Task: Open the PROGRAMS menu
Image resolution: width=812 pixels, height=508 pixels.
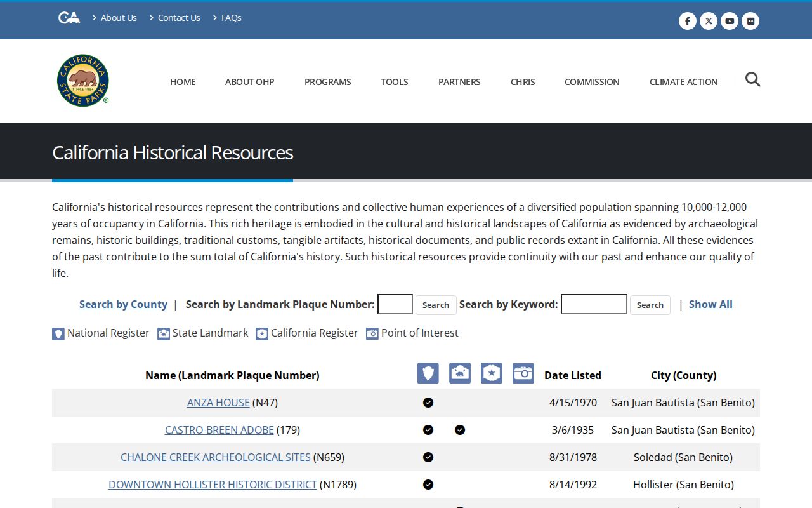Action: (328, 82)
